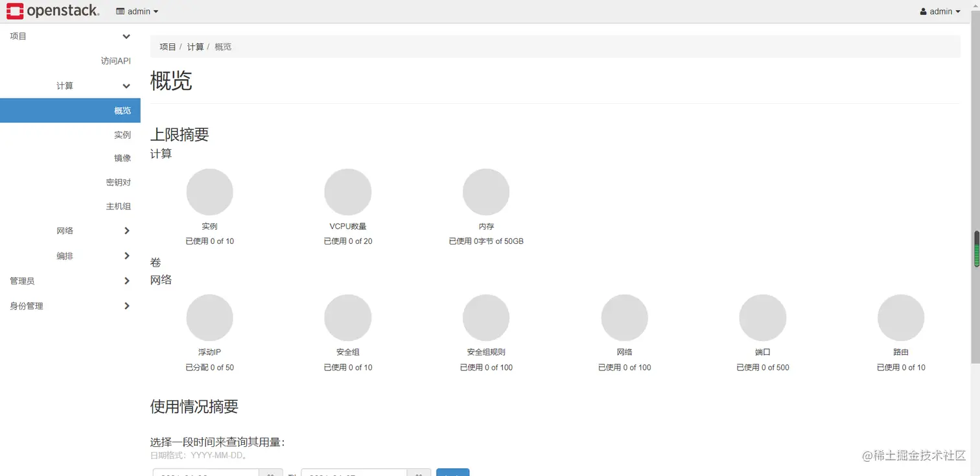980x476 pixels.
Task: Click '已使用 0 of 100' under 安全组规则
Action: (x=486, y=368)
